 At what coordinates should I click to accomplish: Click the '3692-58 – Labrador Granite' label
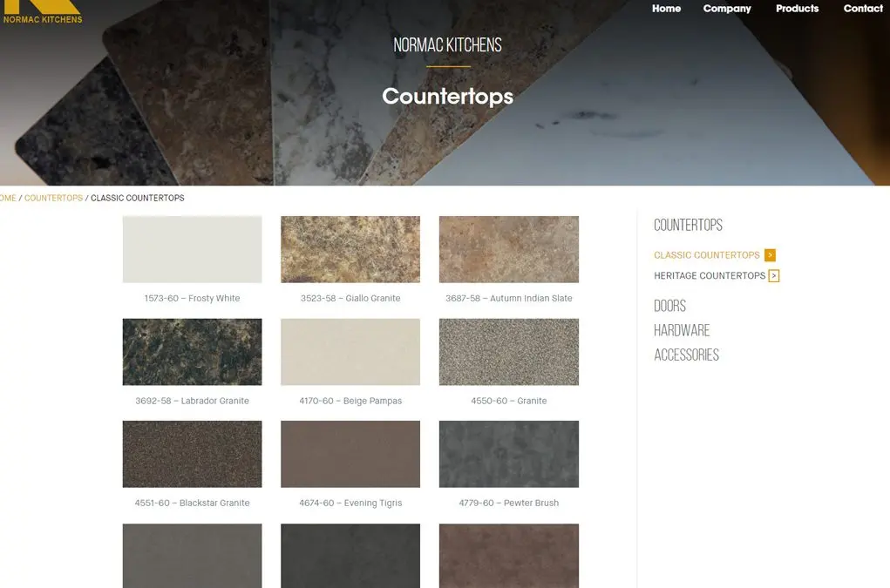(x=192, y=401)
